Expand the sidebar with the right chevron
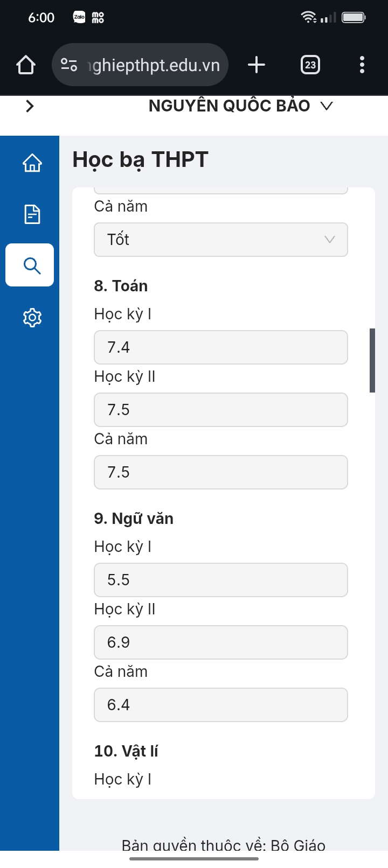 click(x=30, y=106)
